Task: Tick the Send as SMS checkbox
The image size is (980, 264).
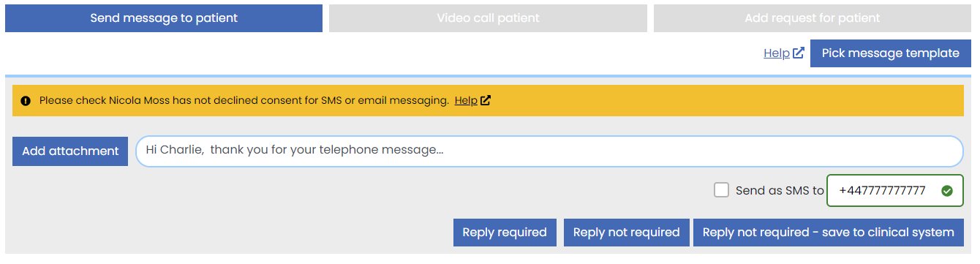Action: click(x=722, y=190)
